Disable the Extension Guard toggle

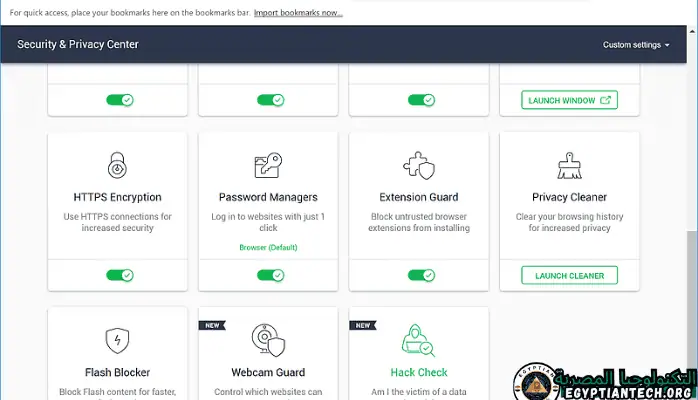click(421, 275)
